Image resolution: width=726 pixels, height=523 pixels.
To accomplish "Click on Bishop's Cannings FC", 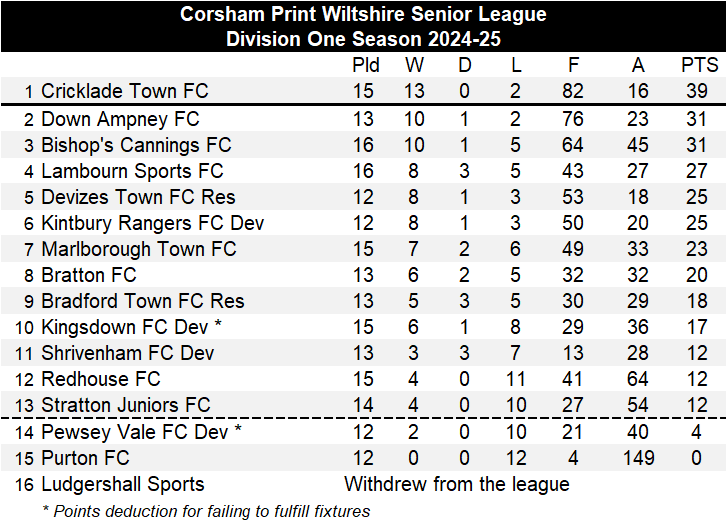I will (x=136, y=146).
